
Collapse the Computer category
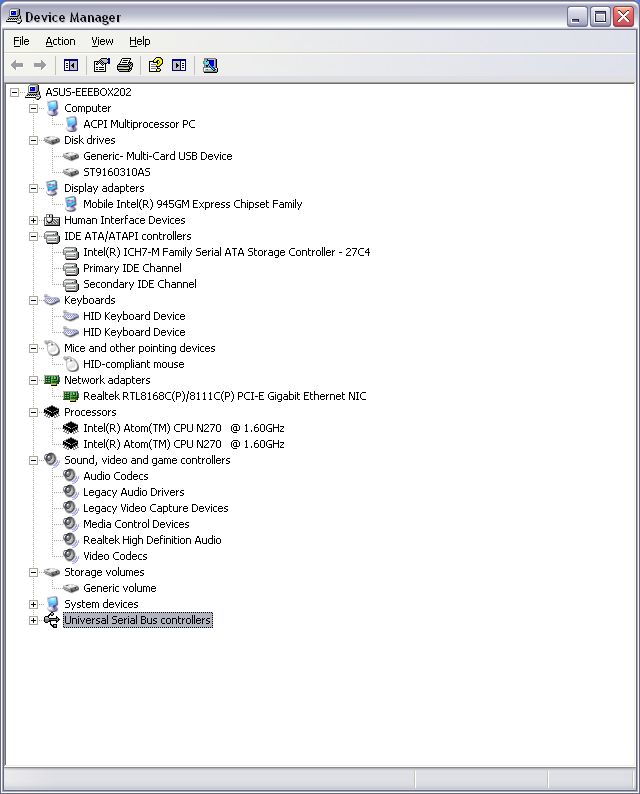click(33, 108)
